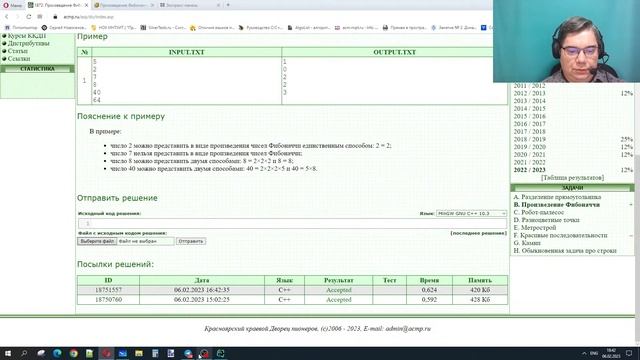
Task: Select season 2018 / 2019
Action: (x=529, y=139)
